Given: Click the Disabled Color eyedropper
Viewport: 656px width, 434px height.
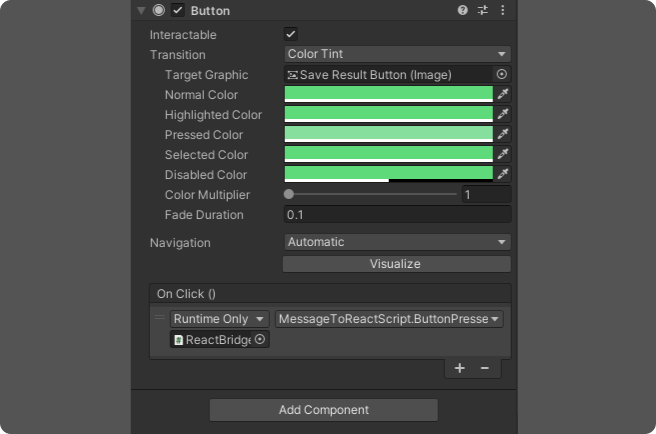Looking at the screenshot, I should (x=503, y=174).
